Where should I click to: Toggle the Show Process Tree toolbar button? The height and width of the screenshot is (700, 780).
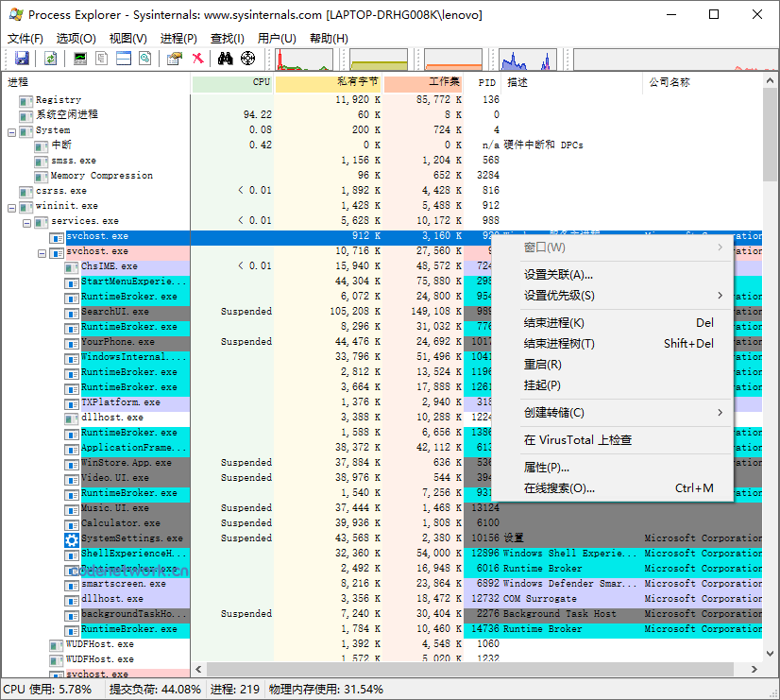[x=101, y=58]
